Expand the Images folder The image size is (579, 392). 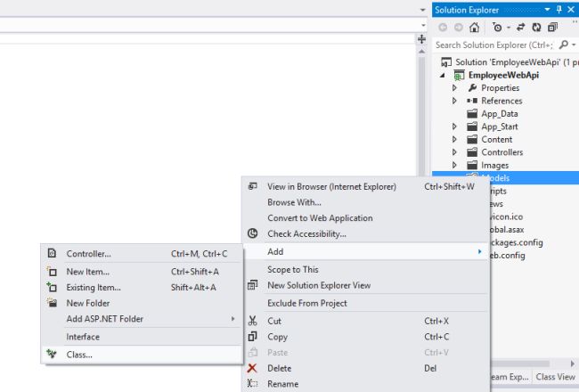(454, 165)
